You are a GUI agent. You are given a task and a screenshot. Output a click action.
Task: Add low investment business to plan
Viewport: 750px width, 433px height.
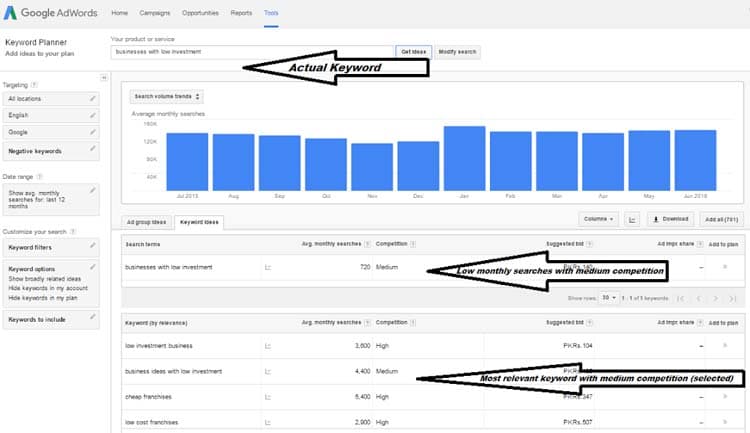point(725,345)
